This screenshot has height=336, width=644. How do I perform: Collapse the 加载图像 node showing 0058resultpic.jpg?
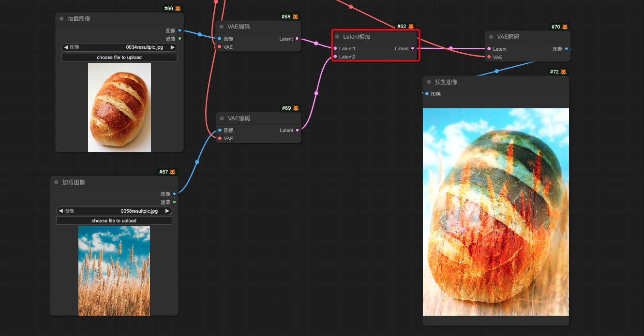tap(56, 182)
